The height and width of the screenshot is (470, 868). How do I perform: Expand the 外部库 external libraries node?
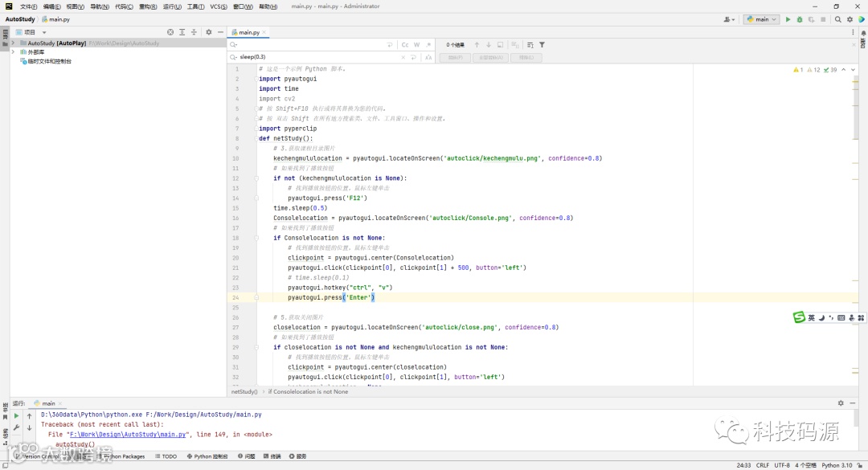click(13, 52)
